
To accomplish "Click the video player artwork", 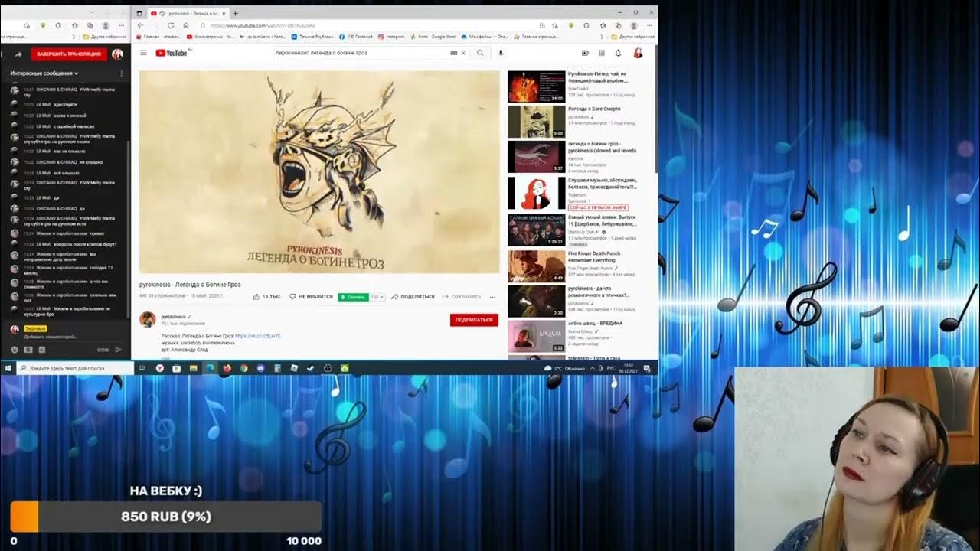I will coord(319,172).
